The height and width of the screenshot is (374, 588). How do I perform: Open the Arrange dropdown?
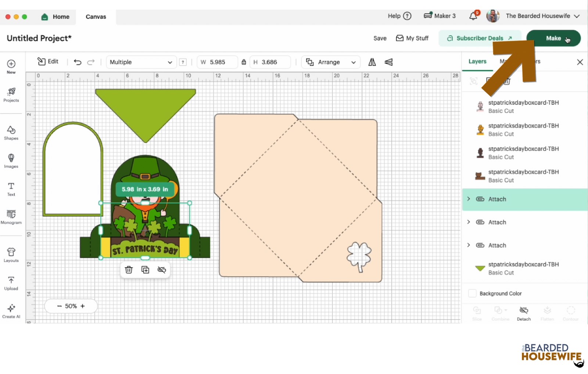click(331, 62)
